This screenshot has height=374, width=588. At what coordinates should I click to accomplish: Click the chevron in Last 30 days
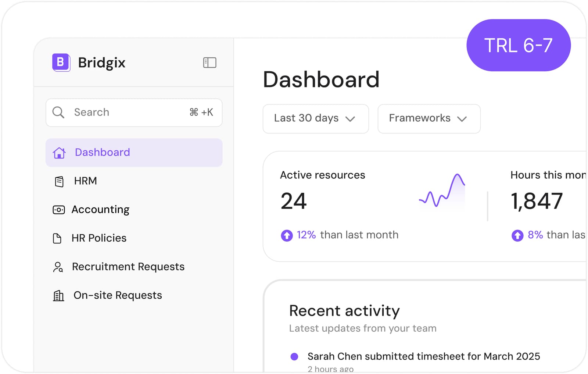pos(350,119)
